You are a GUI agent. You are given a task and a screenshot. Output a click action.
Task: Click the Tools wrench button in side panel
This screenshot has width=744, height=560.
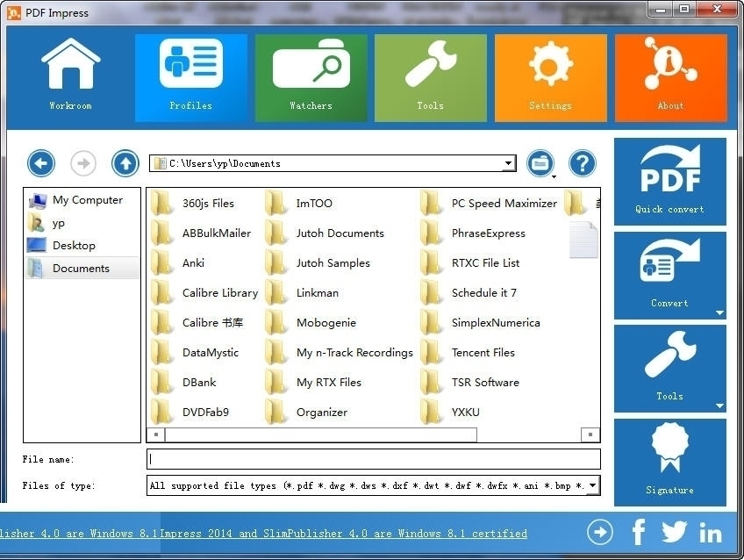pyautogui.click(x=670, y=369)
